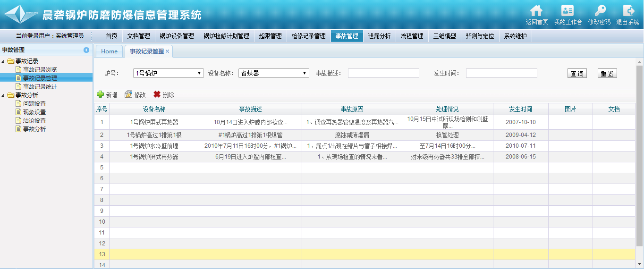Viewport: 644px width, 269px height.
Task: Collapse the 事故管理 side panel arrow
Action: click(86, 50)
